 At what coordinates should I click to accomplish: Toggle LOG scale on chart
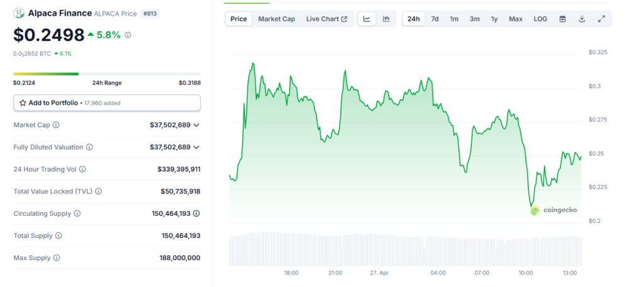click(540, 19)
